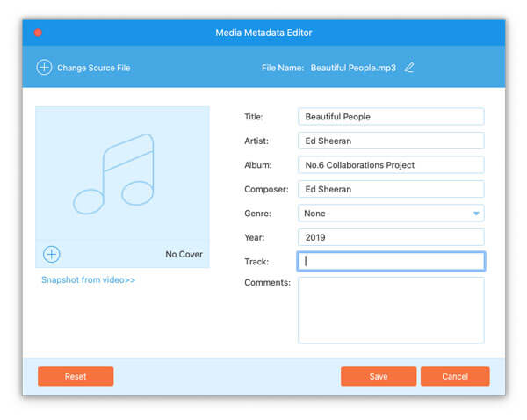The height and width of the screenshot is (420, 527).
Task: Click the Reset button
Action: (76, 376)
